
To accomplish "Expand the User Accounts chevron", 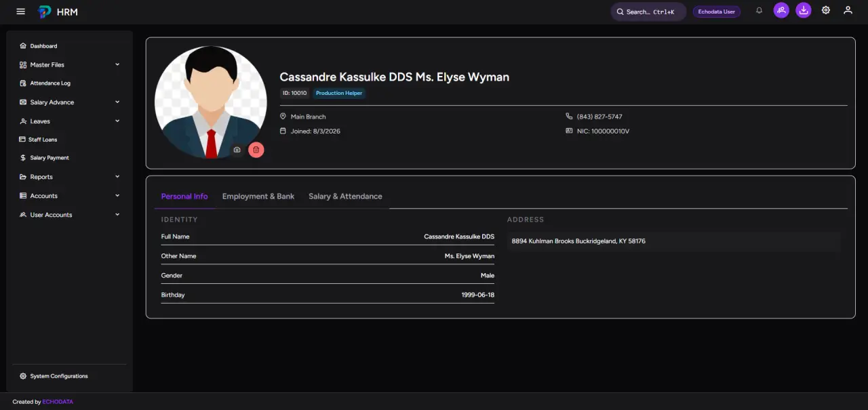I will click(117, 215).
